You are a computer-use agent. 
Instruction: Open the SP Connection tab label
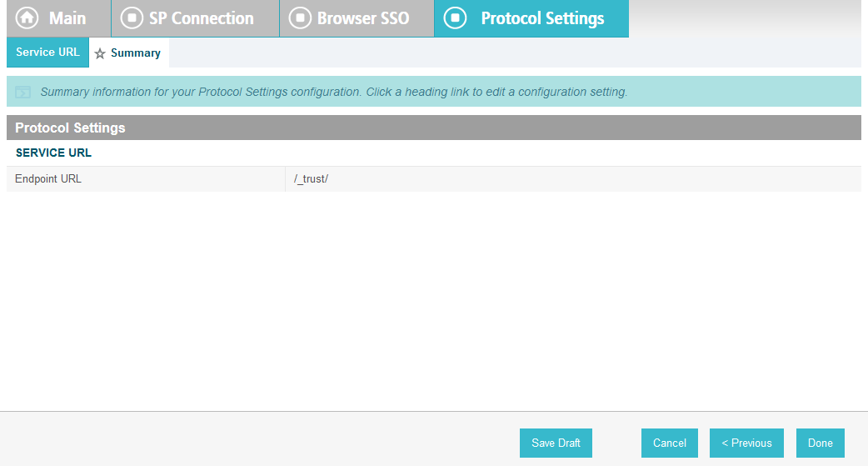click(x=202, y=18)
